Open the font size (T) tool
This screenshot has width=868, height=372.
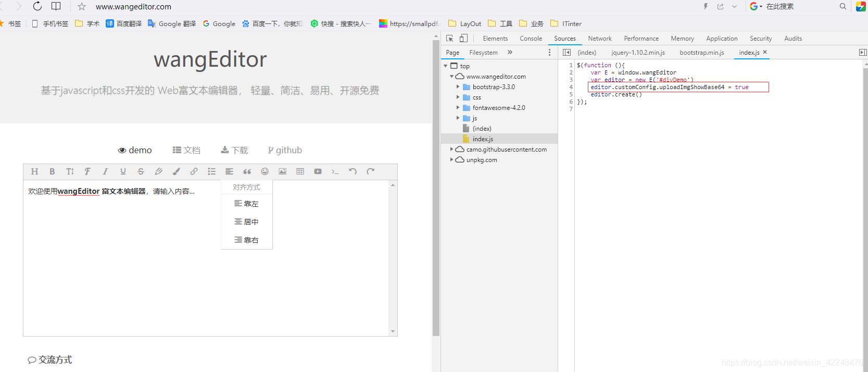70,171
